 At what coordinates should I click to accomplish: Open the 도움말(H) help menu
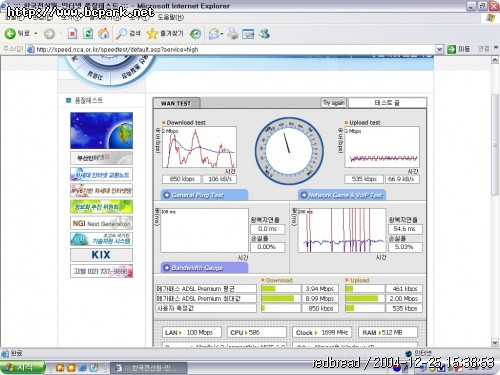[x=170, y=17]
